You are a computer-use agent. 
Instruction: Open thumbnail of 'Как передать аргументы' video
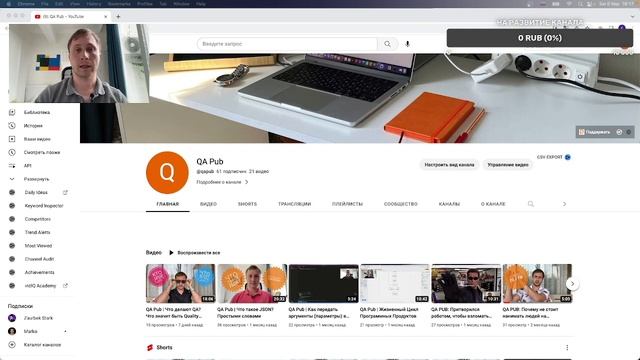point(323,283)
